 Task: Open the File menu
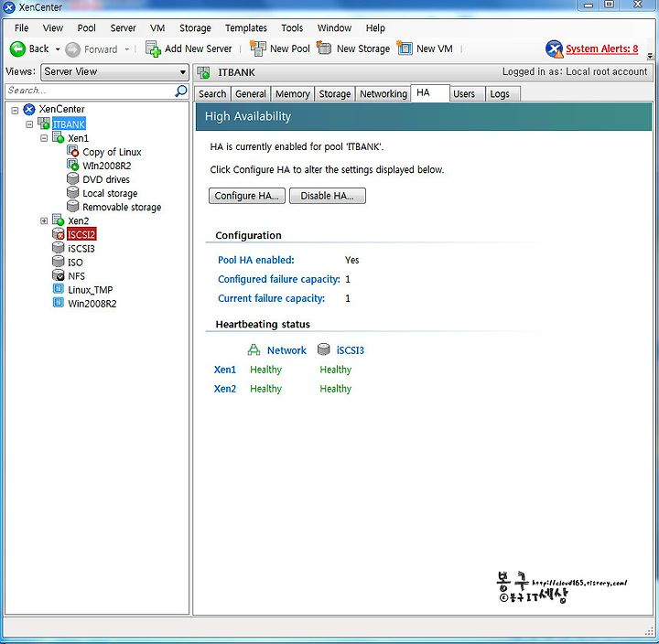click(x=21, y=28)
